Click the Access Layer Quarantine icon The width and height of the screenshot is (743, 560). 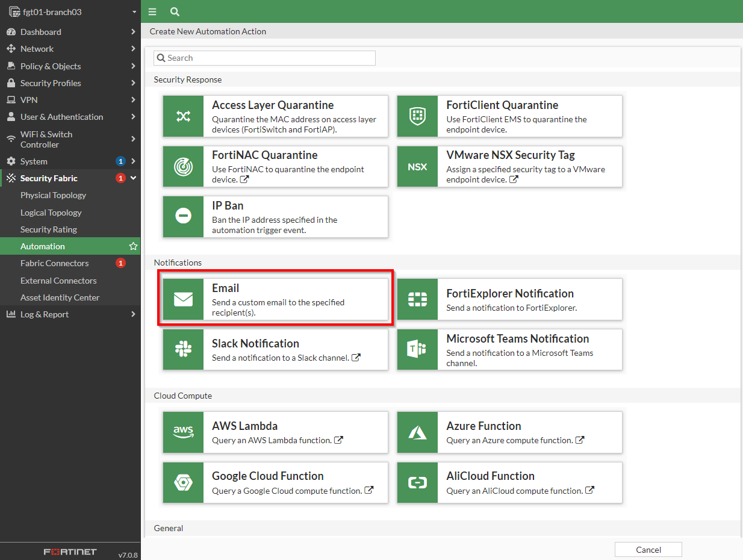click(x=183, y=116)
